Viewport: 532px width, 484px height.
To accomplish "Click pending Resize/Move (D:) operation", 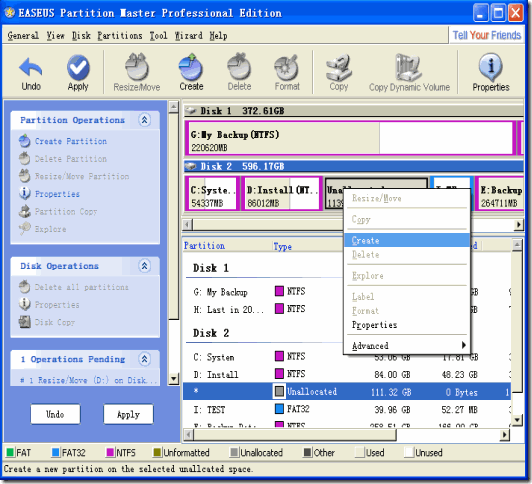I will pyautogui.click(x=88, y=380).
